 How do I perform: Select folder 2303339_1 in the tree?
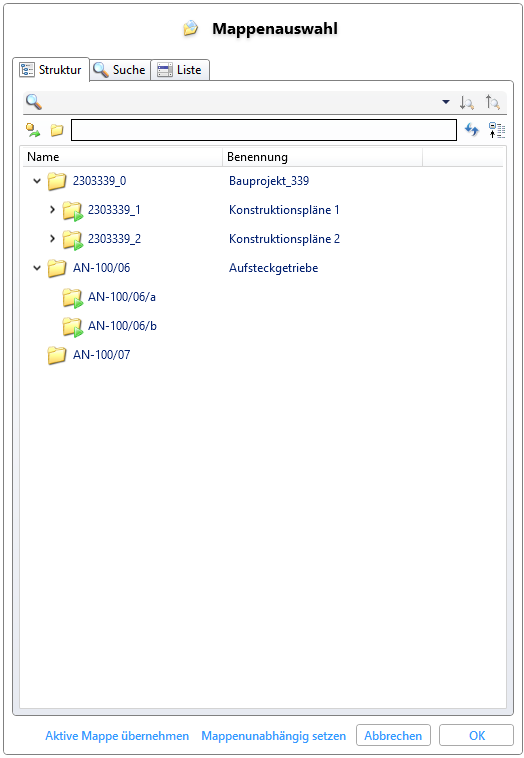coord(114,210)
